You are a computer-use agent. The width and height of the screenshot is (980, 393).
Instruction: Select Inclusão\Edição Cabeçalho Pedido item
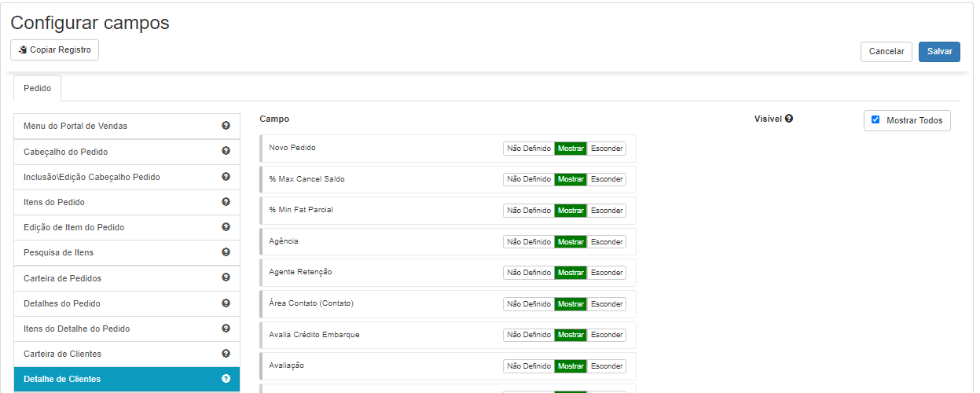pos(127,177)
